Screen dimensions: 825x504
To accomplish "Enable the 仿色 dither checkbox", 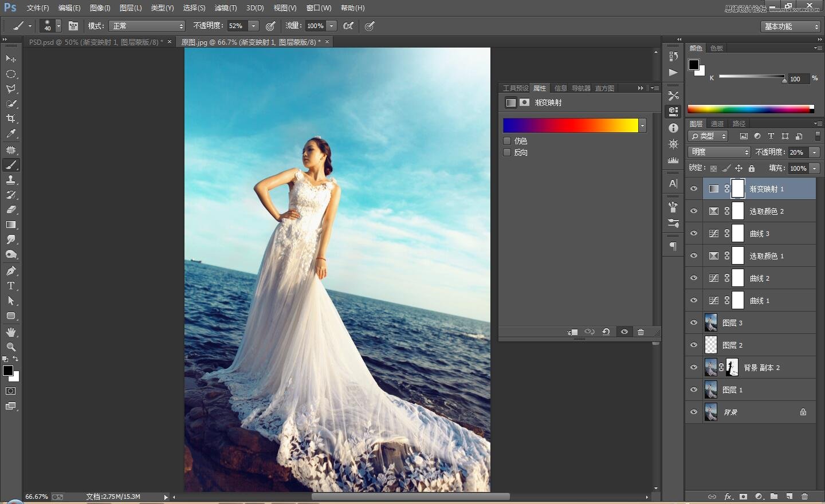I will 507,141.
